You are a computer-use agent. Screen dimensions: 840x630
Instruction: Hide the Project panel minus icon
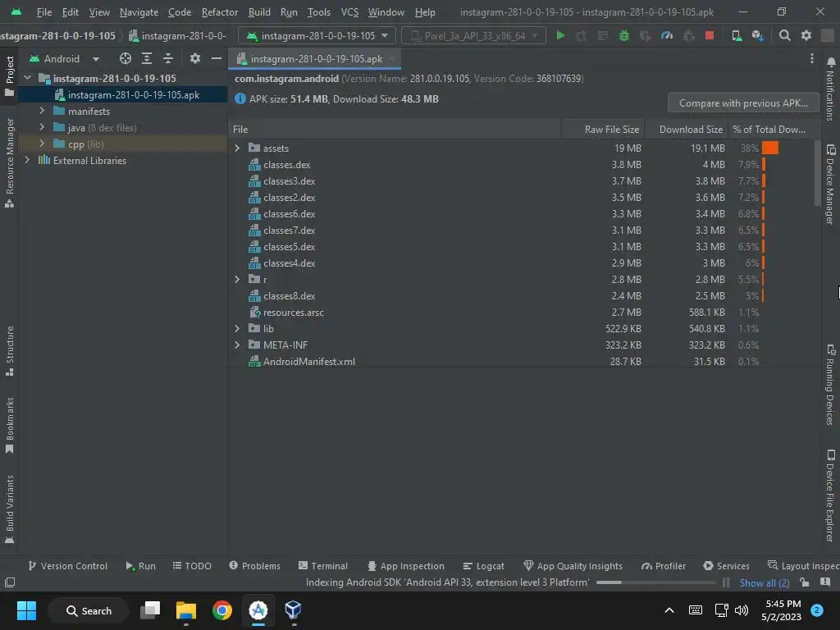[217, 58]
